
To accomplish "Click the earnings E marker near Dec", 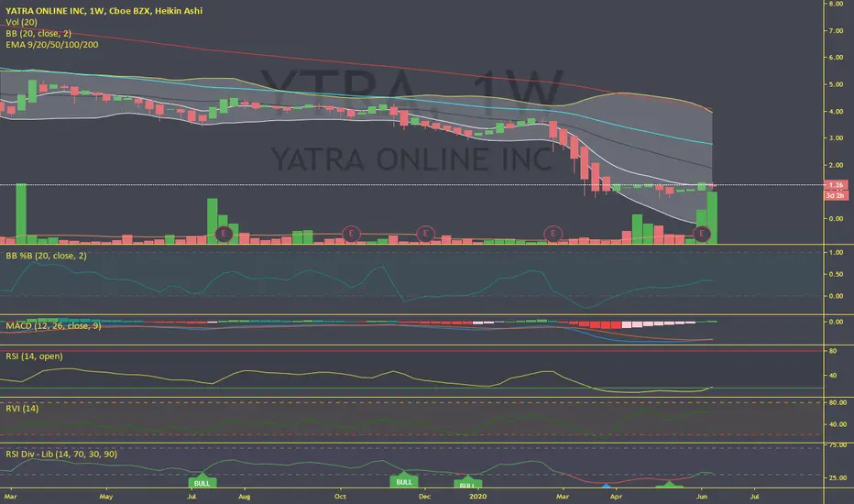I will click(x=425, y=235).
